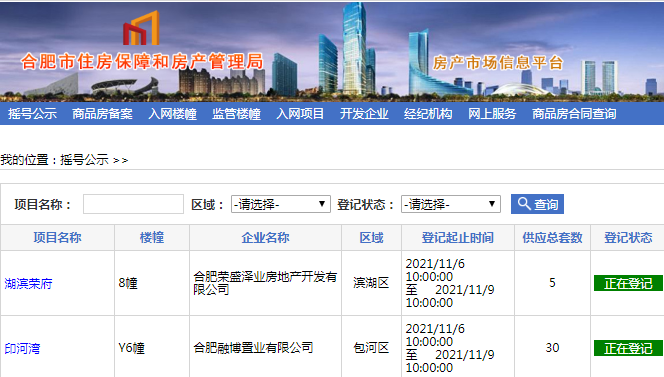
Task: Select 网上服务 menu entry
Action: [492, 114]
